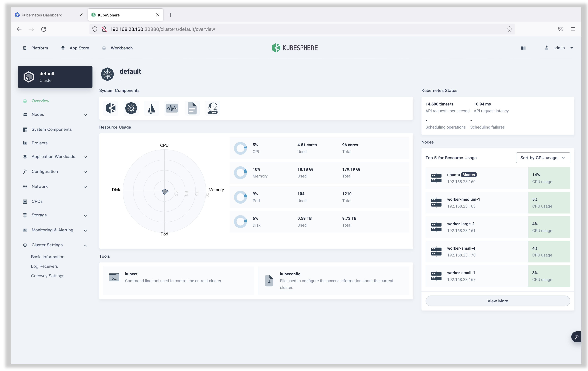Open the Jenkins DevOps component icon

point(213,108)
